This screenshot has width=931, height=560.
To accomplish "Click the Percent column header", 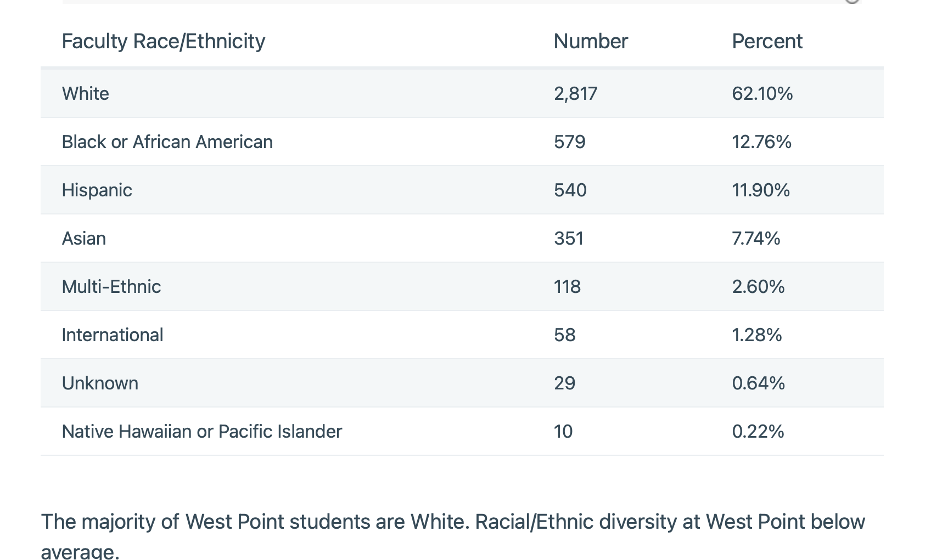I will coord(767,42).
